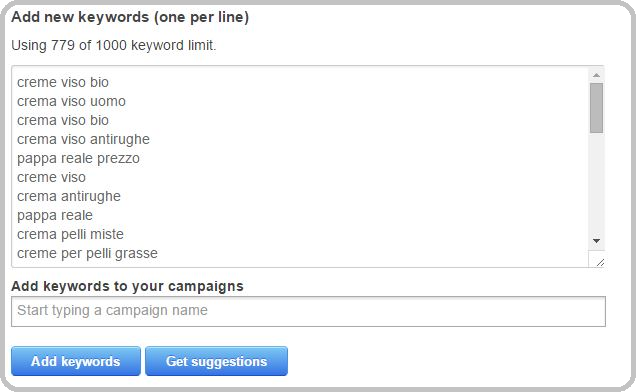
Task: Click the Add keywords button
Action: (x=76, y=361)
